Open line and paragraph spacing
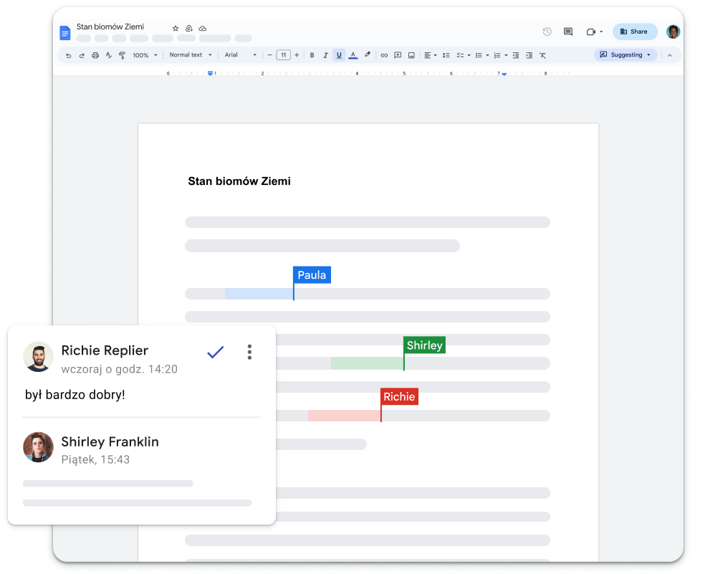This screenshot has height=574, width=728. click(446, 55)
